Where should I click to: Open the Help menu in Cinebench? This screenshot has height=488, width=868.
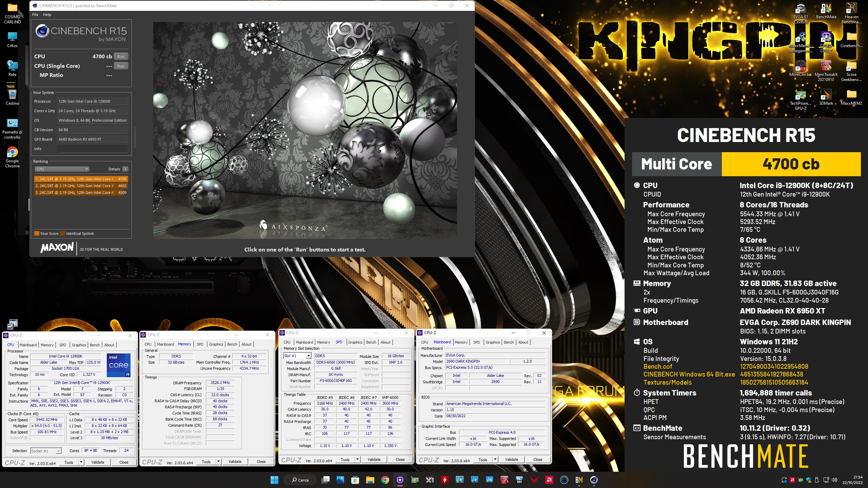click(47, 15)
